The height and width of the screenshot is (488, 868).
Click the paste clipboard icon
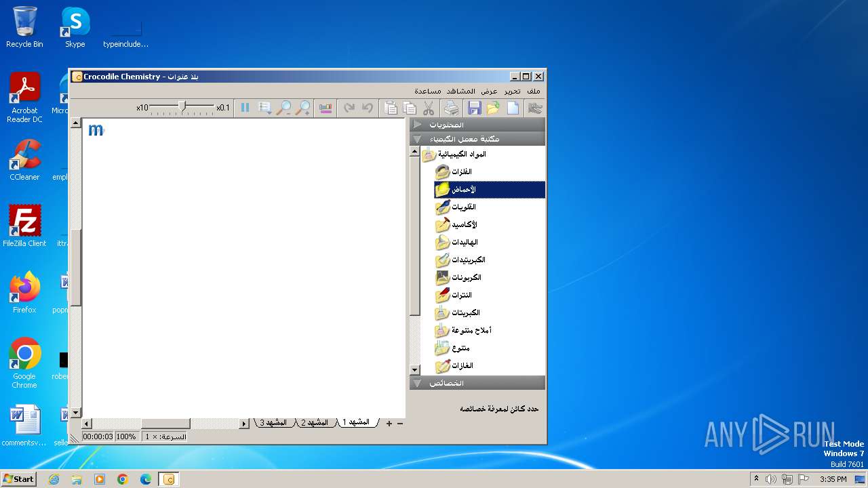click(x=391, y=108)
